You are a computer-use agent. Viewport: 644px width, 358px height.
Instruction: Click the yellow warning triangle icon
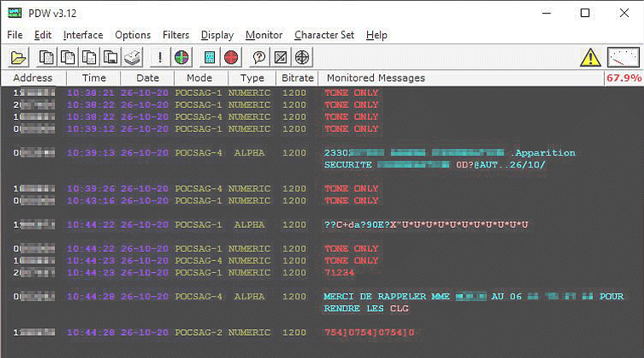tap(590, 57)
